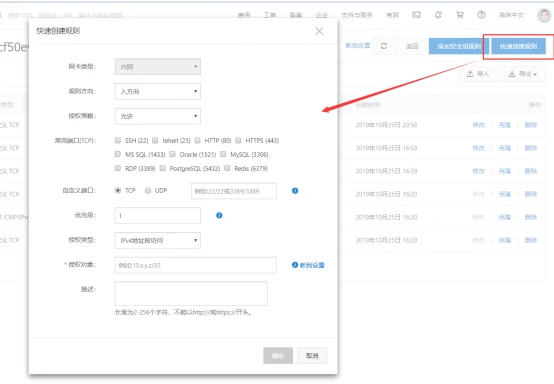Open the 规则方向 dropdown showing 入方向

(x=158, y=91)
